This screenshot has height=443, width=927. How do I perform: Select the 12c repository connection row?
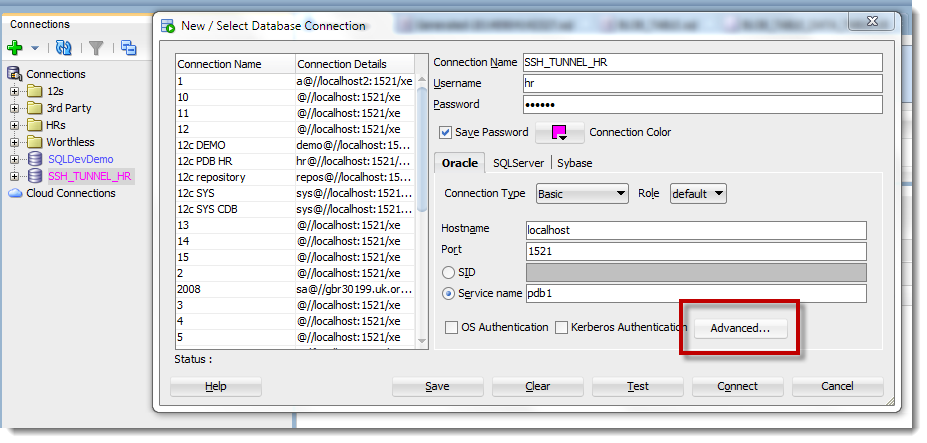pos(295,177)
